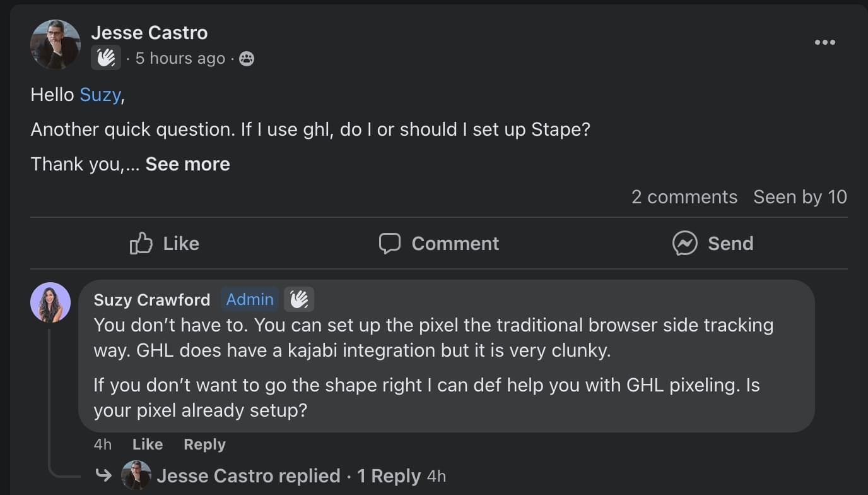Click the waving hand badge beside Admin
Viewport: 868px width, 495px height.
pyautogui.click(x=299, y=299)
